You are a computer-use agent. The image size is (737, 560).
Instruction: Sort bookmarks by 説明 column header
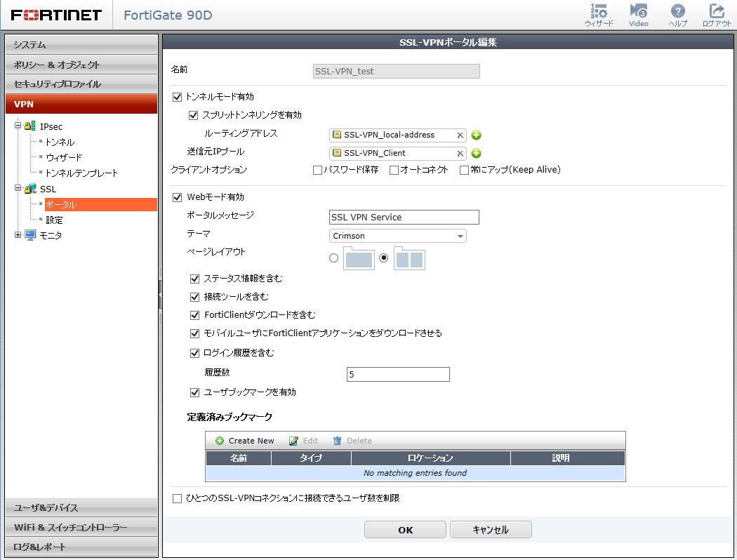click(568, 458)
